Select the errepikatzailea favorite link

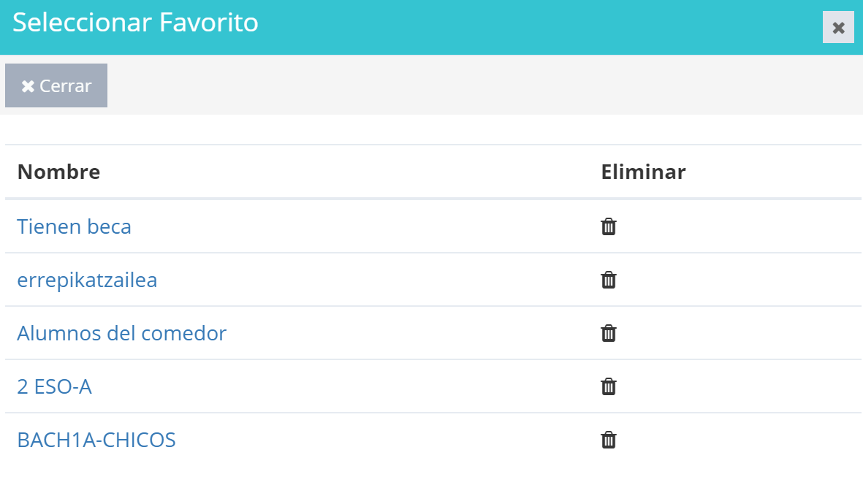pyautogui.click(x=87, y=280)
